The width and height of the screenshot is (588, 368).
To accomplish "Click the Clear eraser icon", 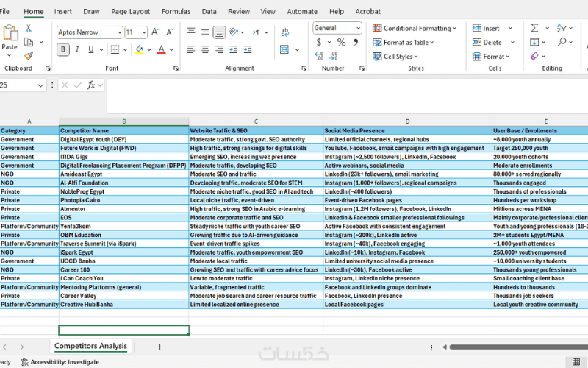I will [x=534, y=57].
